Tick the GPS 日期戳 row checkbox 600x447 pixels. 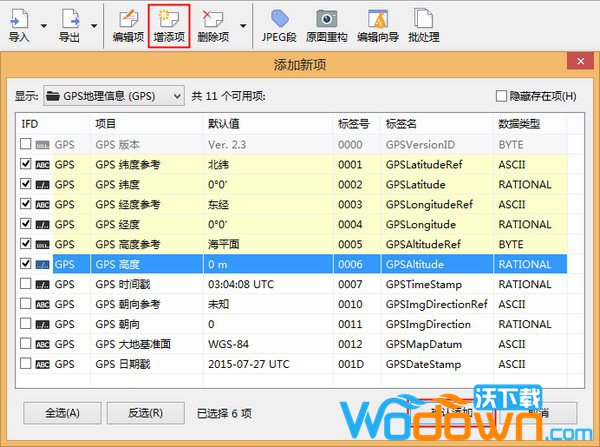click(x=26, y=364)
